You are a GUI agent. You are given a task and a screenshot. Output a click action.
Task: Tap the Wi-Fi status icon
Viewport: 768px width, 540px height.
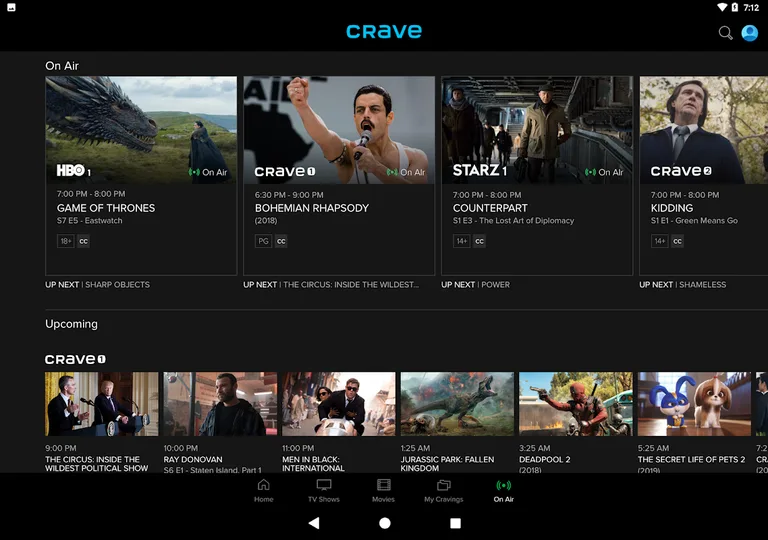pyautogui.click(x=722, y=7)
